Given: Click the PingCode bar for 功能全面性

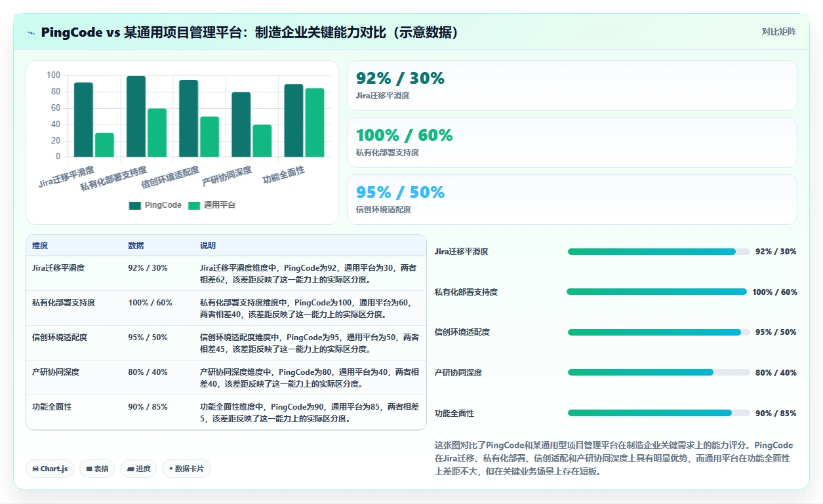Looking at the screenshot, I should tap(294, 120).
